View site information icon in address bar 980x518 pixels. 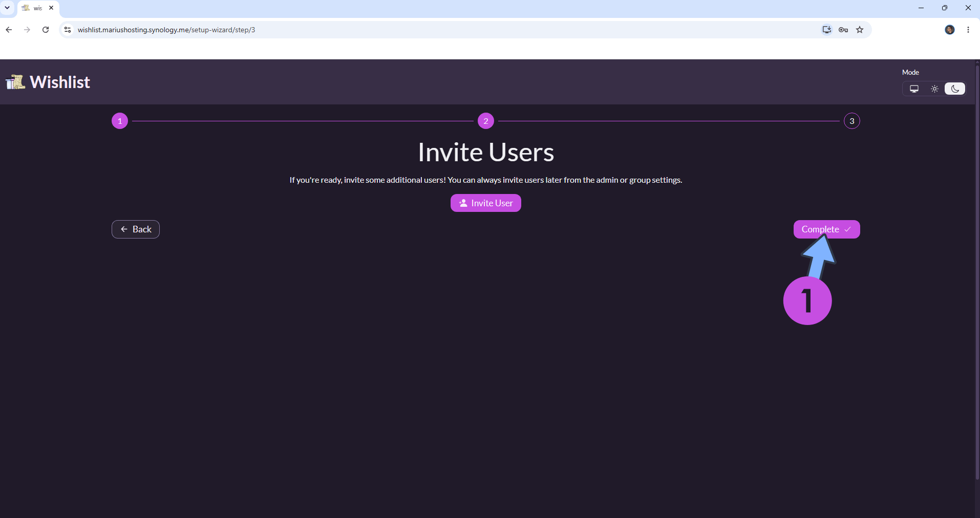tap(68, 30)
